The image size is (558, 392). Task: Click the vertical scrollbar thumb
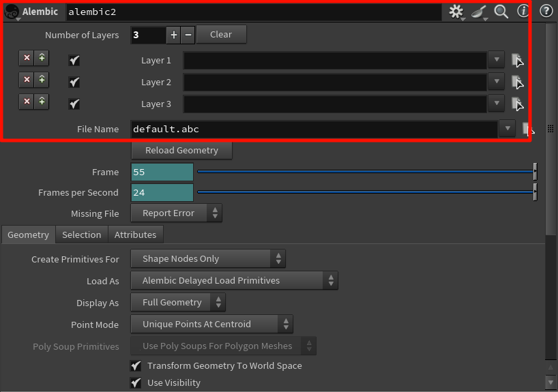[x=550, y=128]
